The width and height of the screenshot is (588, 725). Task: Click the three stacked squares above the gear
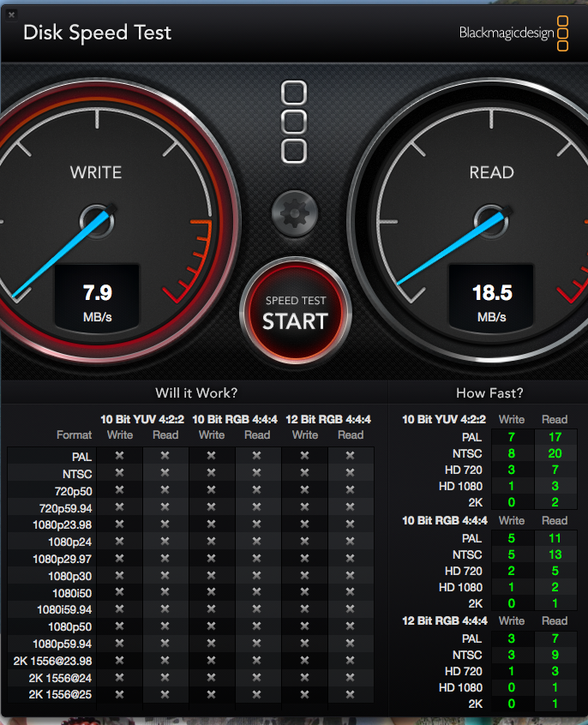[294, 122]
